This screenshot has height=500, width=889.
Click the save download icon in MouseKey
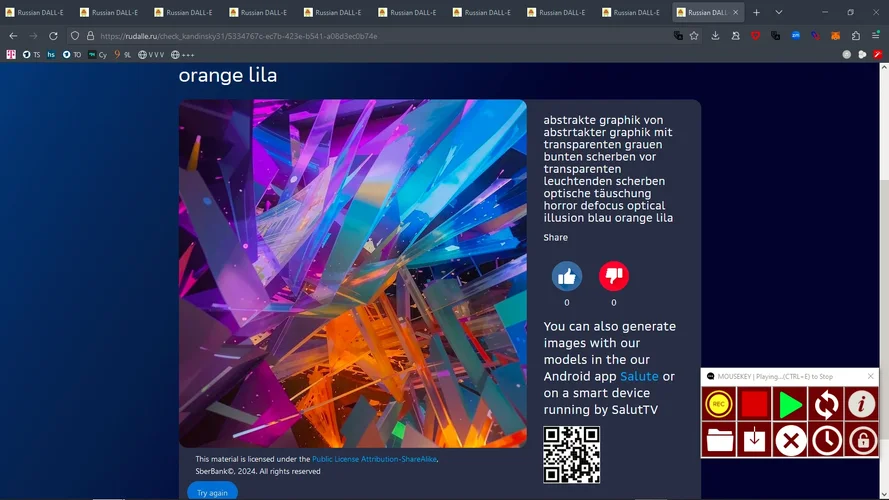[755, 440]
